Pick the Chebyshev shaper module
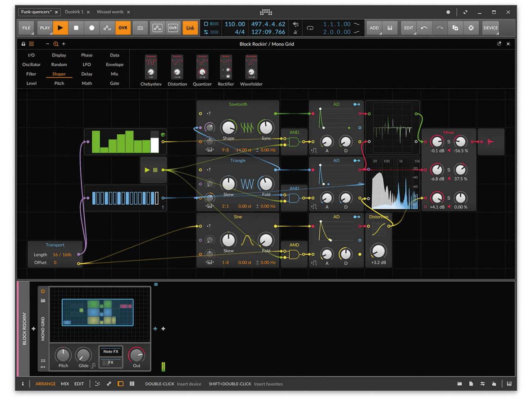The image size is (532, 399). 151,70
